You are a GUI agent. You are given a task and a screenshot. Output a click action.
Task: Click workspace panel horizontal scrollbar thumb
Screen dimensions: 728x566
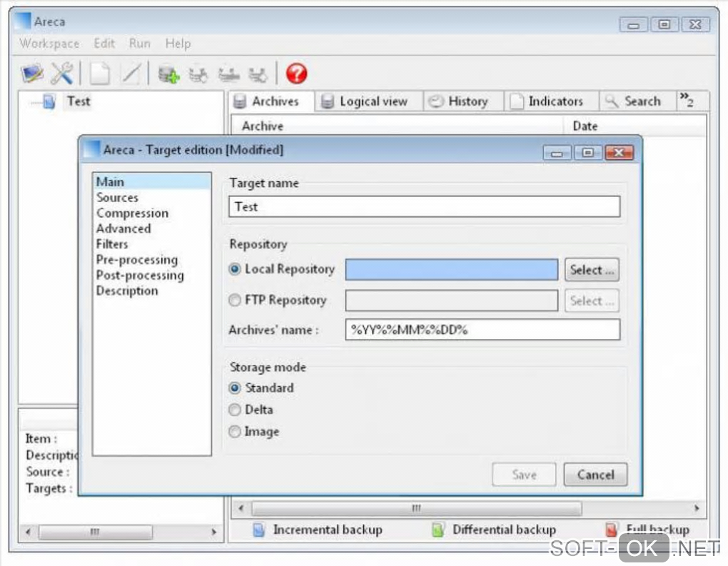pos(95,532)
